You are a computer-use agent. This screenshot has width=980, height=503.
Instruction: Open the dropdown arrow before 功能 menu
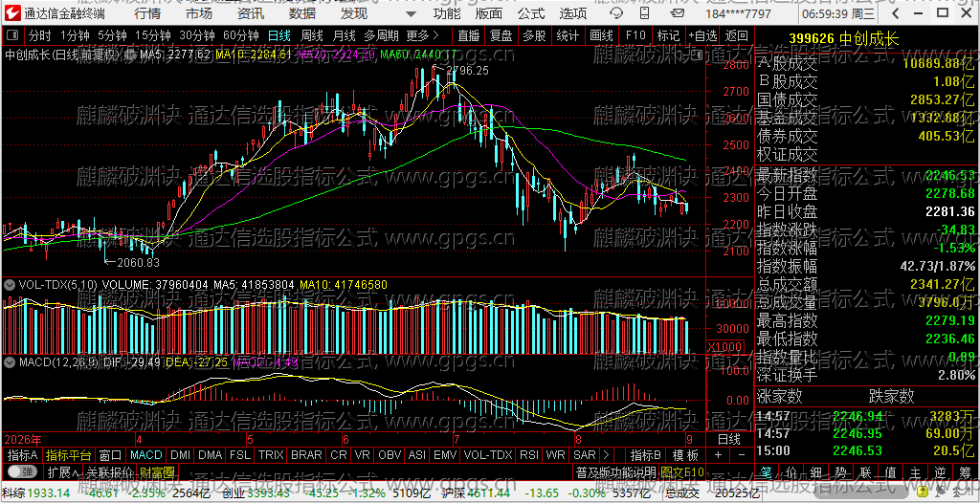(x=410, y=13)
